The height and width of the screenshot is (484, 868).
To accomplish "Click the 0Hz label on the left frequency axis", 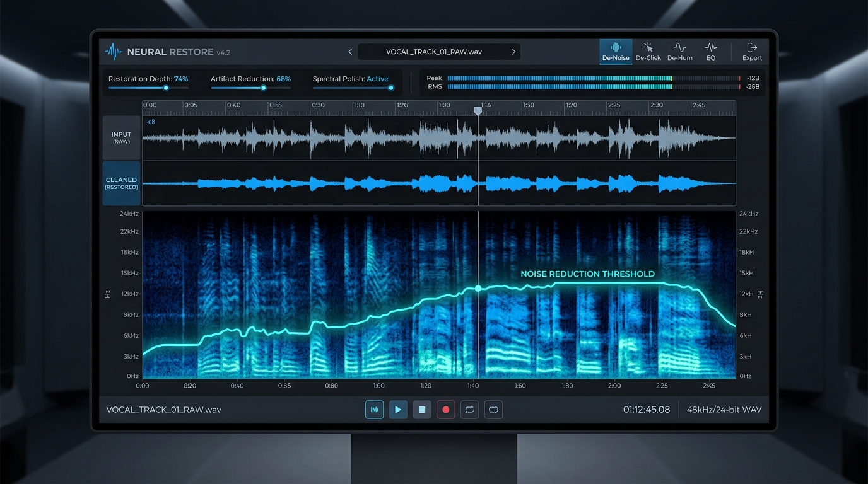I will coord(132,376).
